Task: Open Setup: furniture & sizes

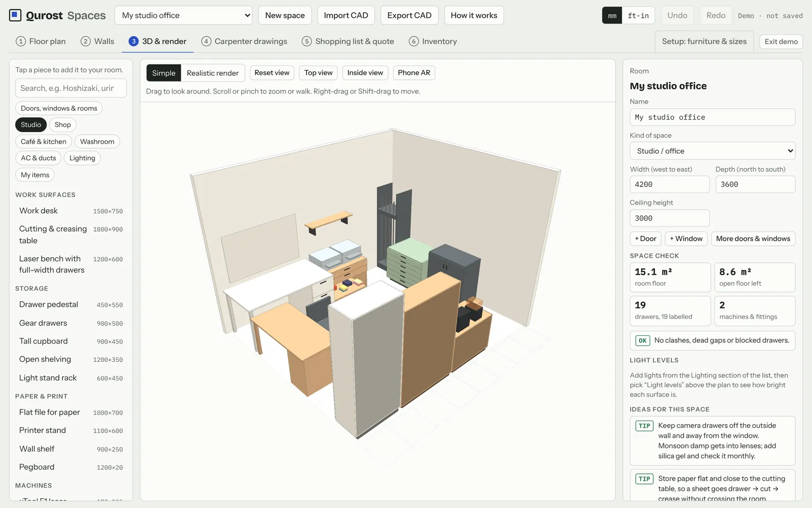Action: click(x=704, y=42)
